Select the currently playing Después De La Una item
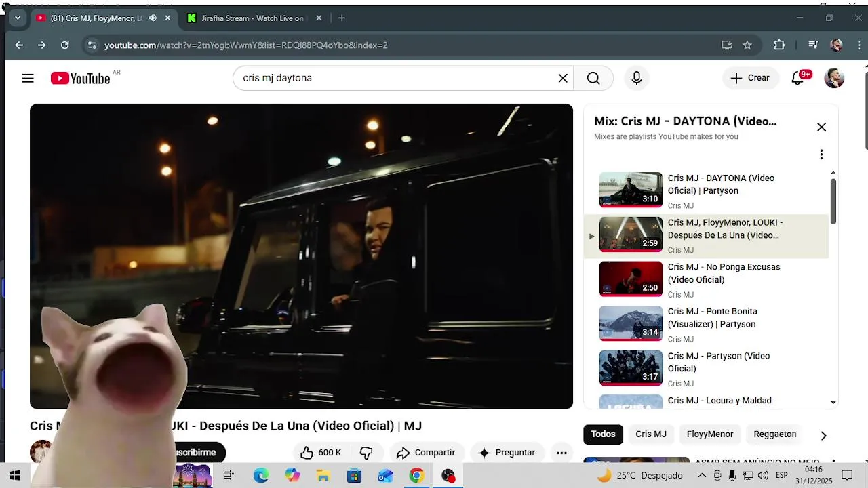This screenshot has height=488, width=868. click(x=706, y=236)
